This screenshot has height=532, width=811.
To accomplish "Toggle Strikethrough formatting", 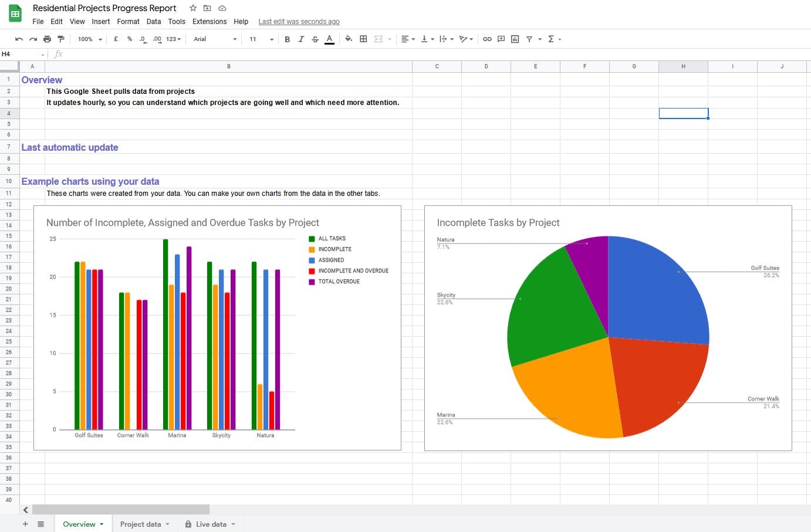I will coord(315,39).
